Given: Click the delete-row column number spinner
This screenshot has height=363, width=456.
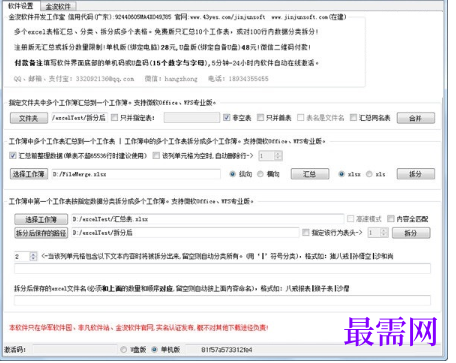Looking at the screenshot, I should point(270,156).
